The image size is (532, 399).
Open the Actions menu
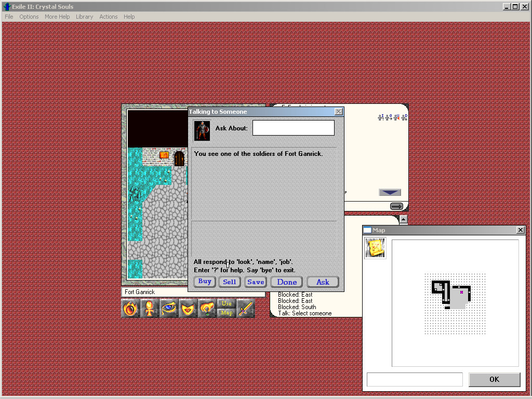coord(108,17)
